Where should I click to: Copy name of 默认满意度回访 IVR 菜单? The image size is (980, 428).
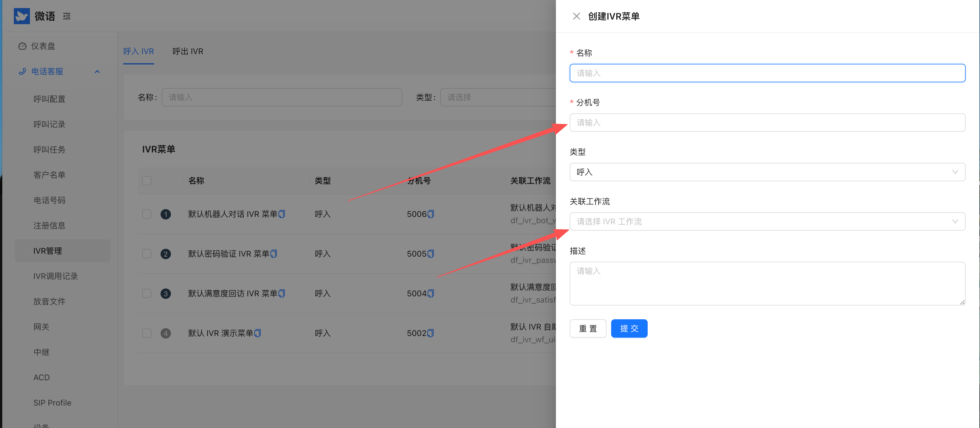(282, 293)
